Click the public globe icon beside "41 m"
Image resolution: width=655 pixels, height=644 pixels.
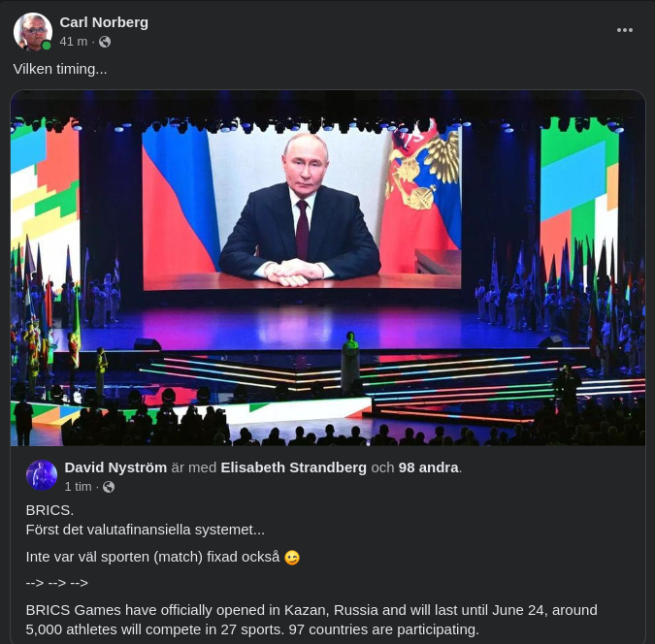tap(105, 42)
